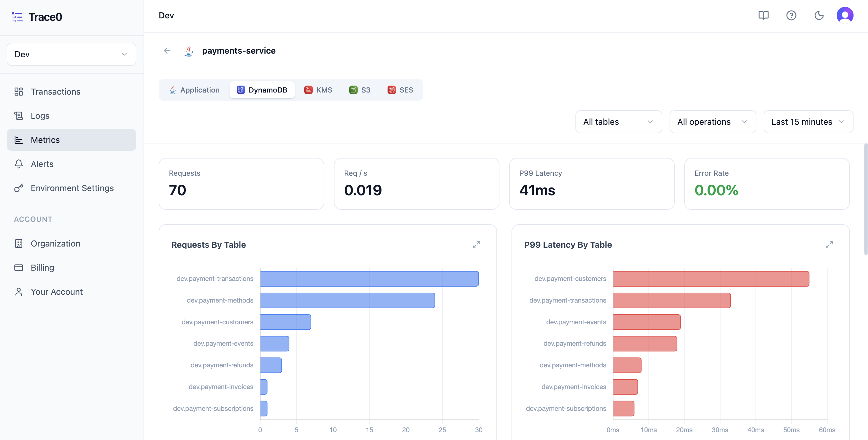Click the payments-service title text

[x=239, y=51]
